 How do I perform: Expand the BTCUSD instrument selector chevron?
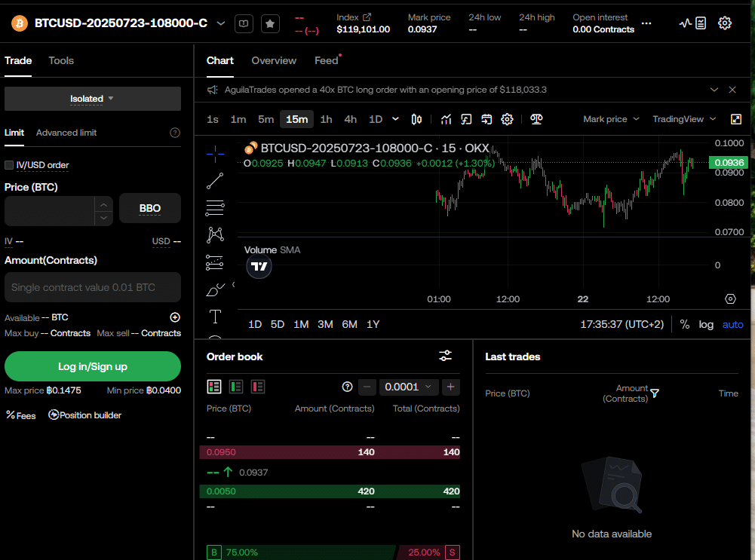[220, 23]
